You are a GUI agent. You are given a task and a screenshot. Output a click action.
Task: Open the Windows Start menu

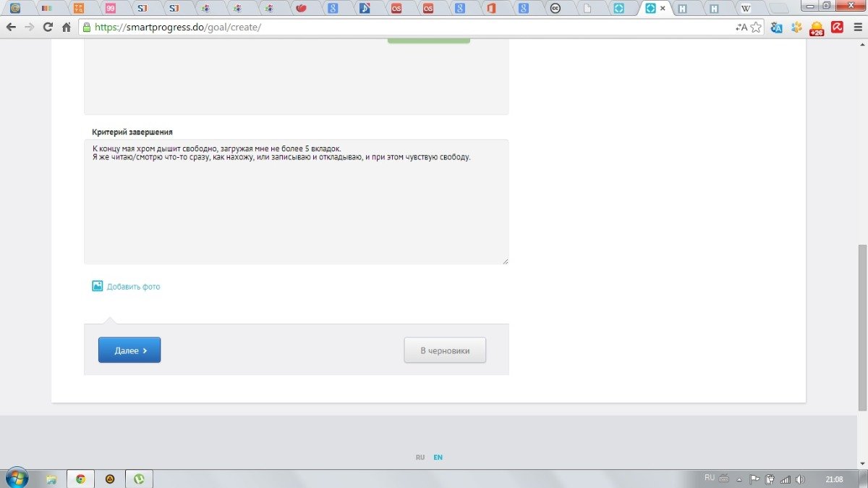(x=16, y=479)
